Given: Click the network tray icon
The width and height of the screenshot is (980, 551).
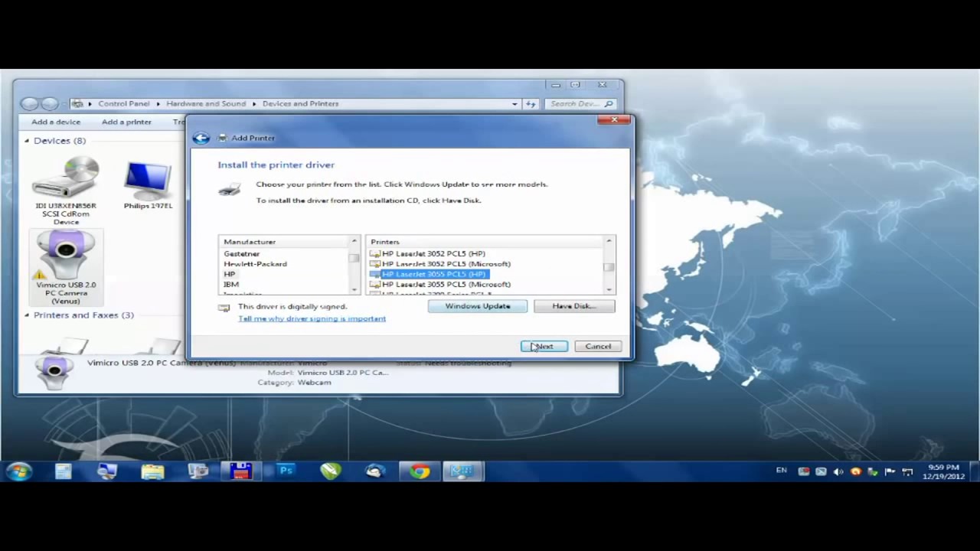Looking at the screenshot, I should click(x=907, y=471).
